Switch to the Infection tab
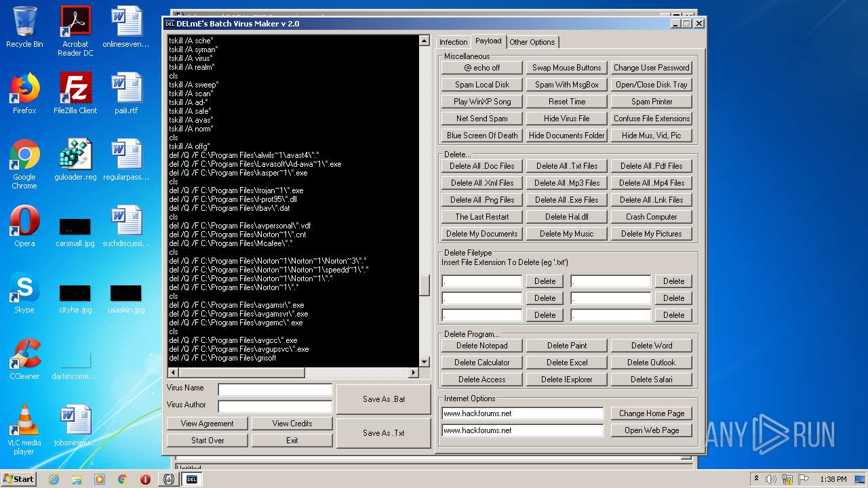The width and height of the screenshot is (868, 488). point(453,42)
